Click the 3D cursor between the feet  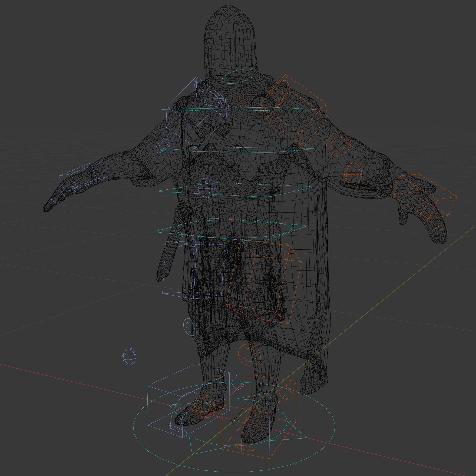pyautogui.click(x=234, y=420)
